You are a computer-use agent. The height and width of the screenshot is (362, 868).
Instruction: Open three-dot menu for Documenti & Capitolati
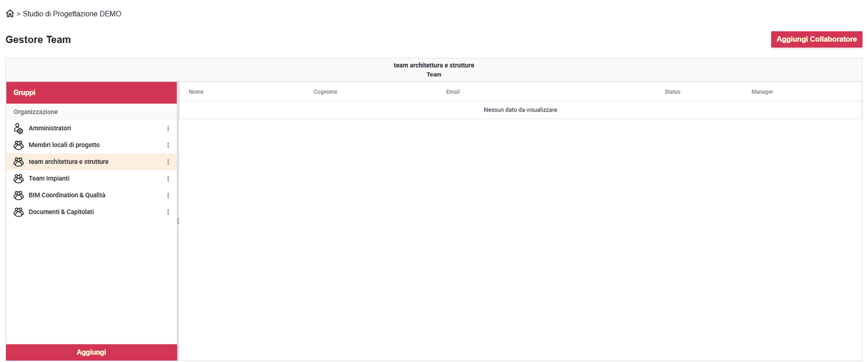click(x=168, y=212)
